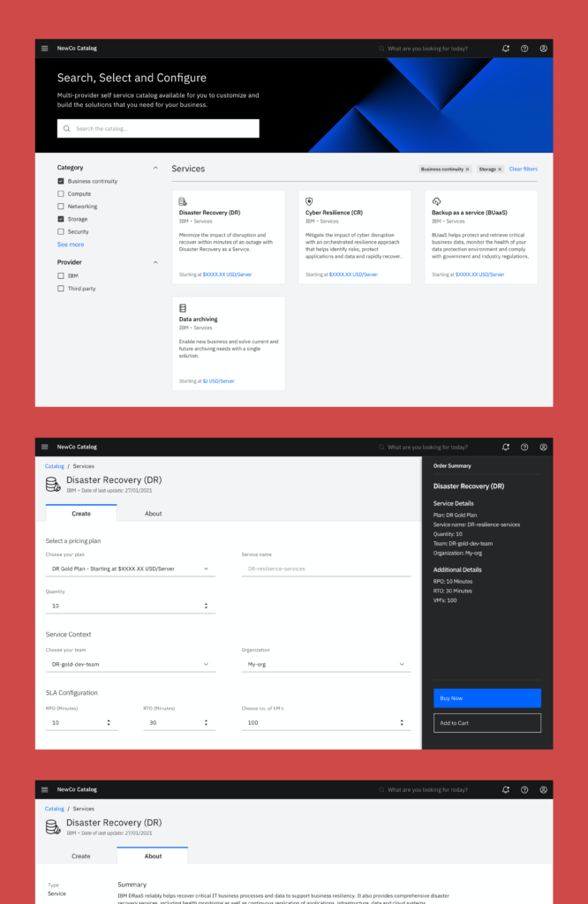Check the Third party provider checkbox
The image size is (588, 904).
61,289
